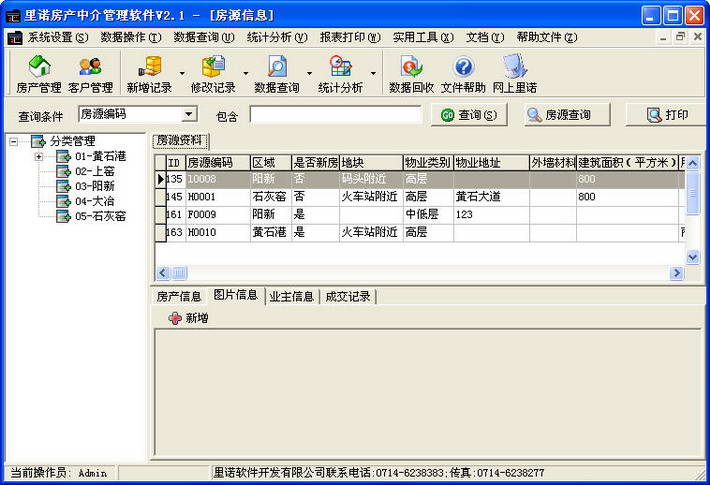Select 03-阳新 in the category tree
Viewport: 710px width, 485px height.
95,186
